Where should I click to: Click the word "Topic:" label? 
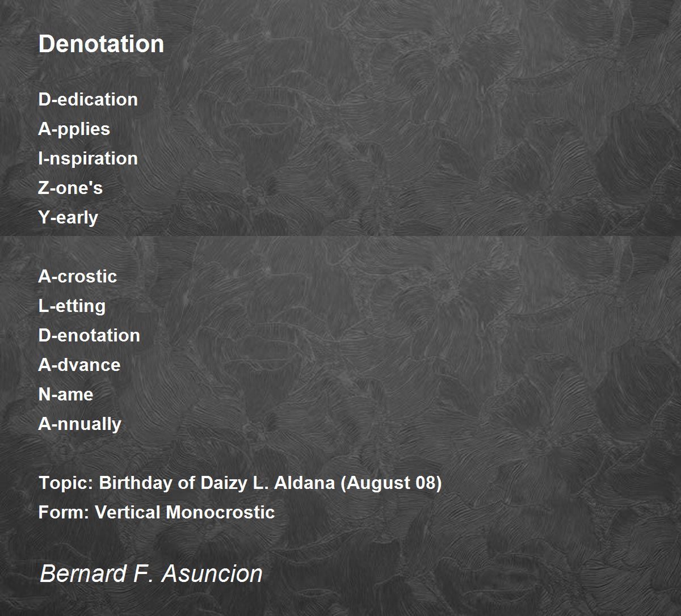(x=66, y=483)
